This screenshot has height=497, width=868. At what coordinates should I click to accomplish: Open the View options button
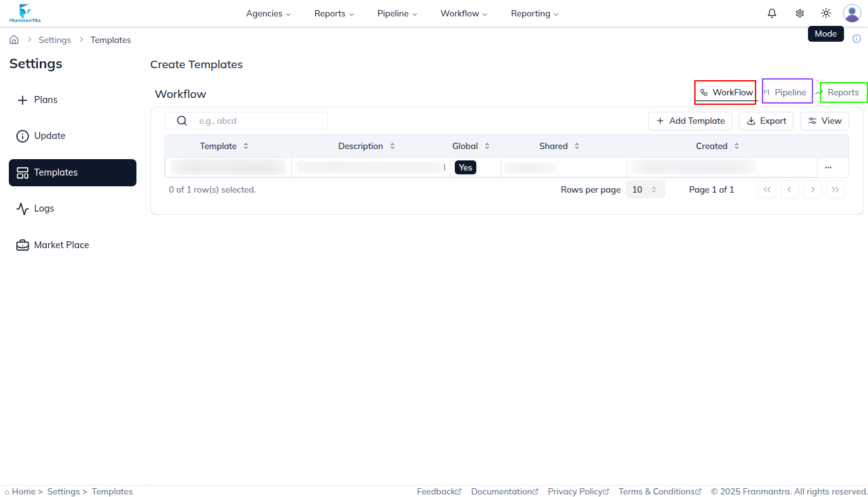824,121
